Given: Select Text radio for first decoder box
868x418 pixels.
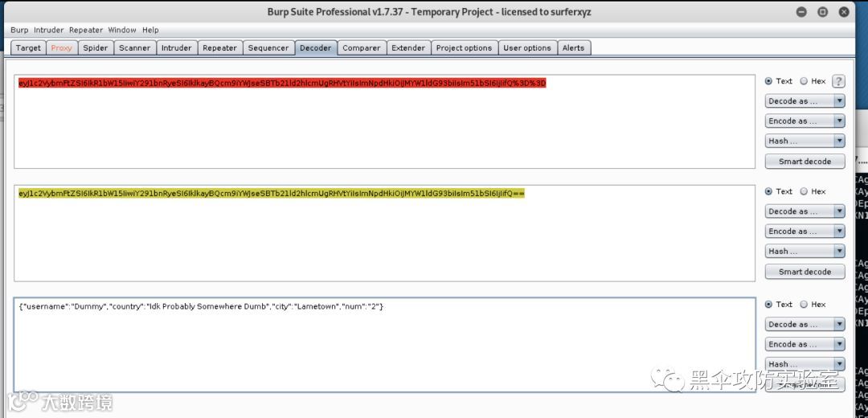Looking at the screenshot, I should [x=768, y=81].
